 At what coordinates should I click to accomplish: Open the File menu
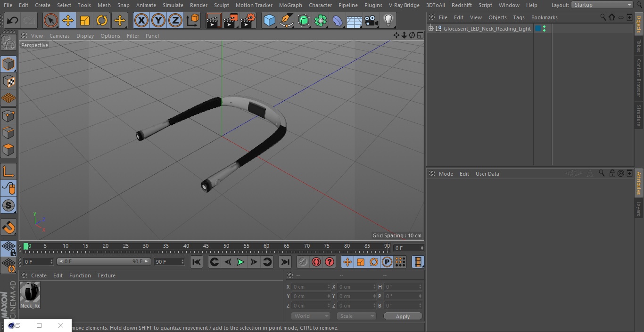pyautogui.click(x=8, y=5)
